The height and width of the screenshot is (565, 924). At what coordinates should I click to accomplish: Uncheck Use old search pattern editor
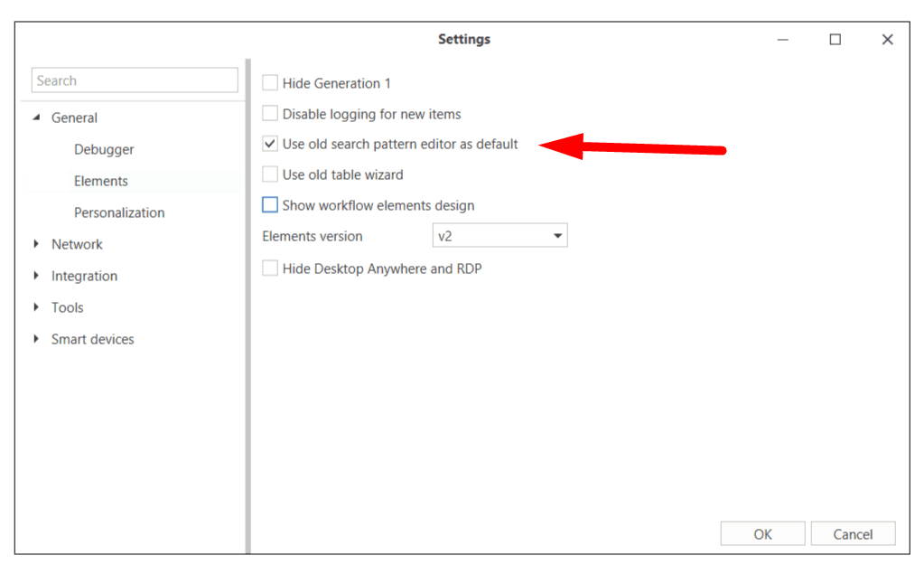point(270,144)
